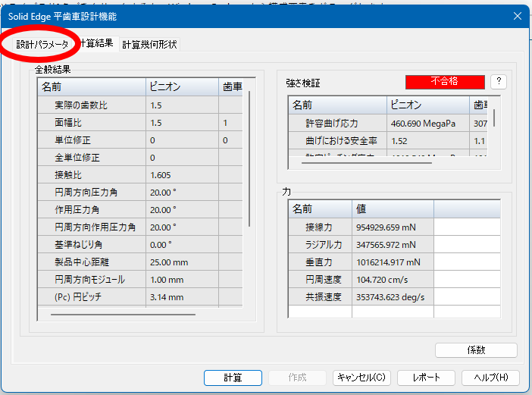Click the 全般結果 horizontal scrollbar

[117, 314]
